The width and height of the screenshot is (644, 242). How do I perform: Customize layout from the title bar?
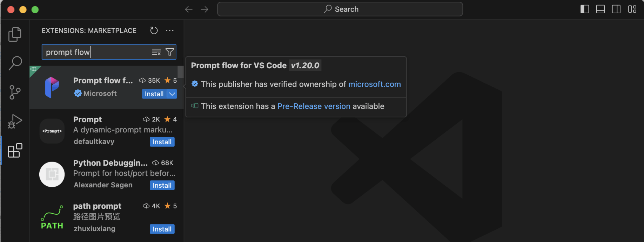coord(632,9)
